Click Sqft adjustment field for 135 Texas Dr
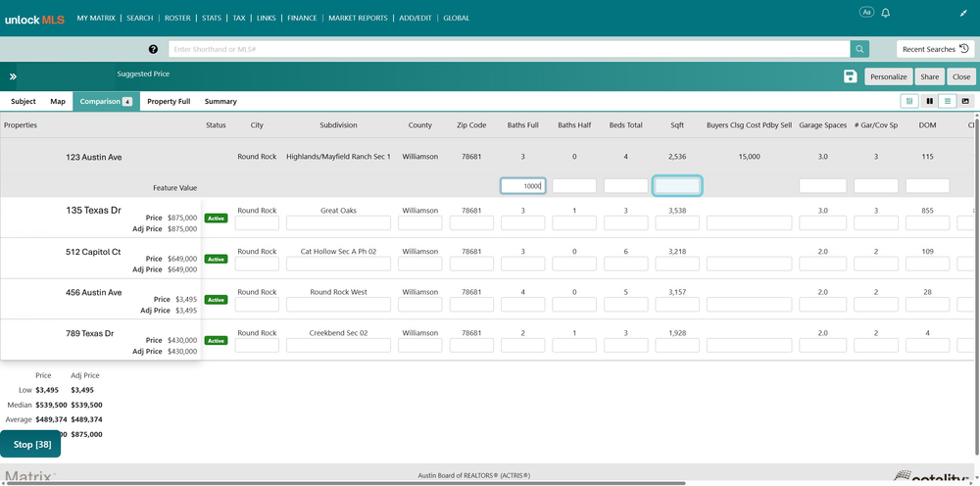 677,223
